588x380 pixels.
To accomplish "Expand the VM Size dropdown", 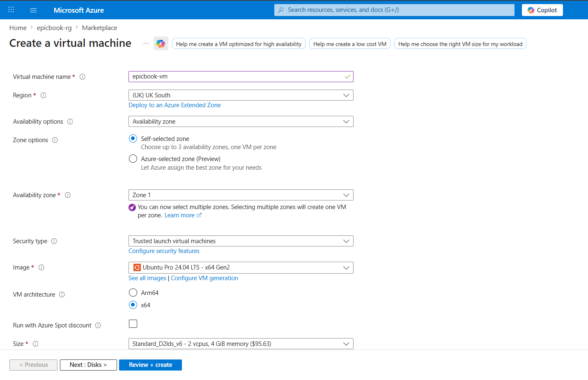I will tap(241, 344).
